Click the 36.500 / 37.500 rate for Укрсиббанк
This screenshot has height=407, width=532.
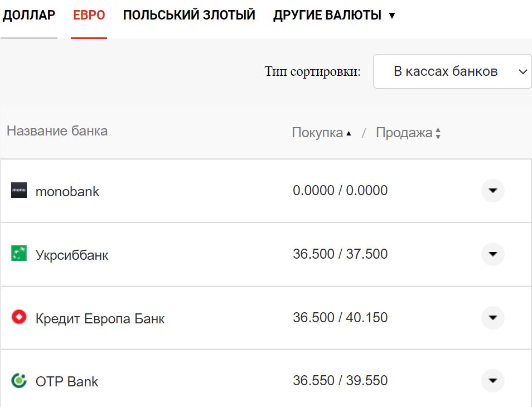(x=340, y=254)
